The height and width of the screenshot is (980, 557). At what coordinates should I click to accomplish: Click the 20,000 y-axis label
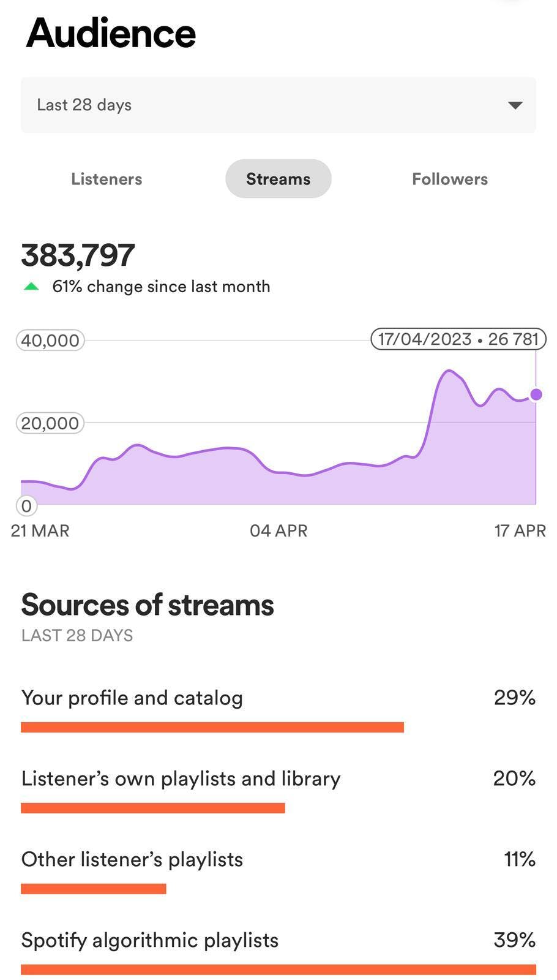coord(50,423)
